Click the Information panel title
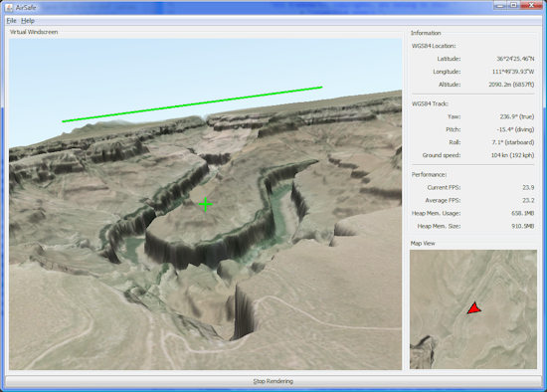 426,33
